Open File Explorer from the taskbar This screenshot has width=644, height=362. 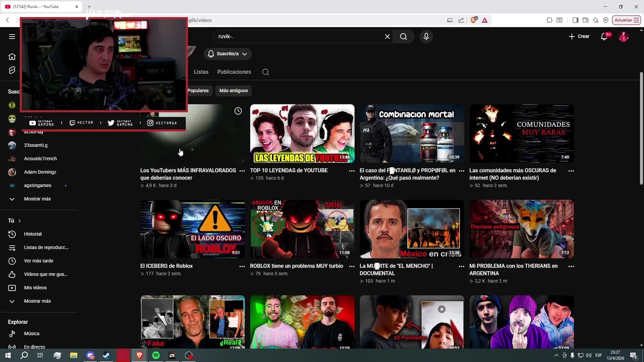point(73,355)
